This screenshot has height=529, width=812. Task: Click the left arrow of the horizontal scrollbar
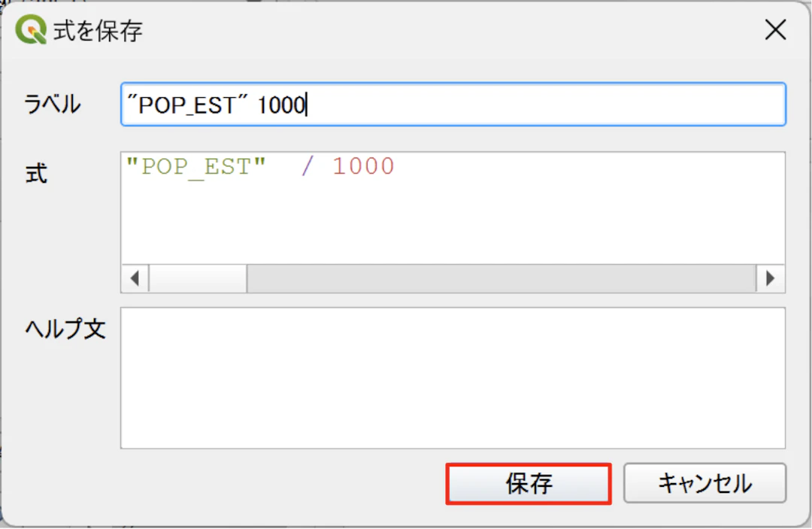pyautogui.click(x=135, y=278)
